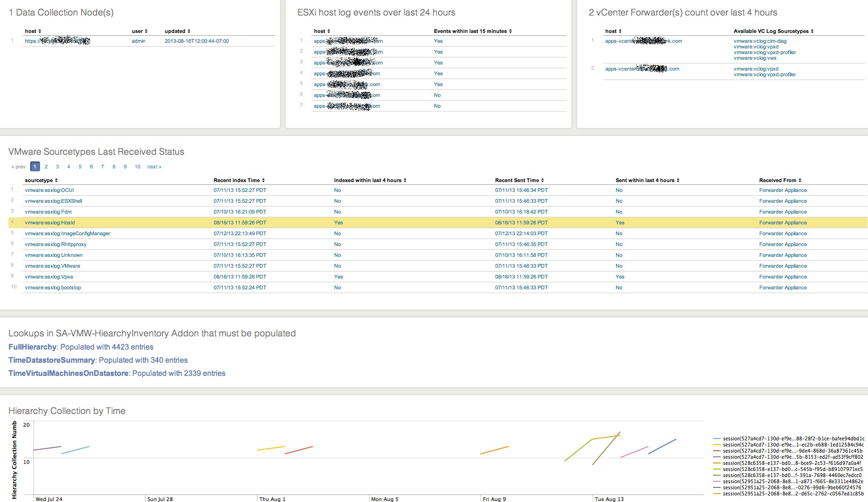Click vmware:vclog:cim-diag sourcetype
Screen dimensions: 868x502
[760, 41]
